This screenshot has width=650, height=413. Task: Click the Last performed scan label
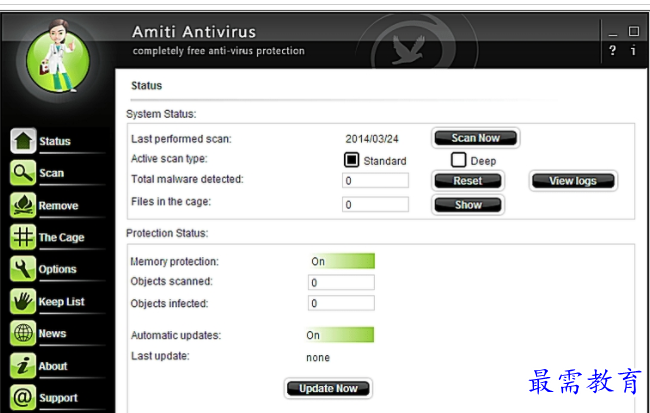181,139
